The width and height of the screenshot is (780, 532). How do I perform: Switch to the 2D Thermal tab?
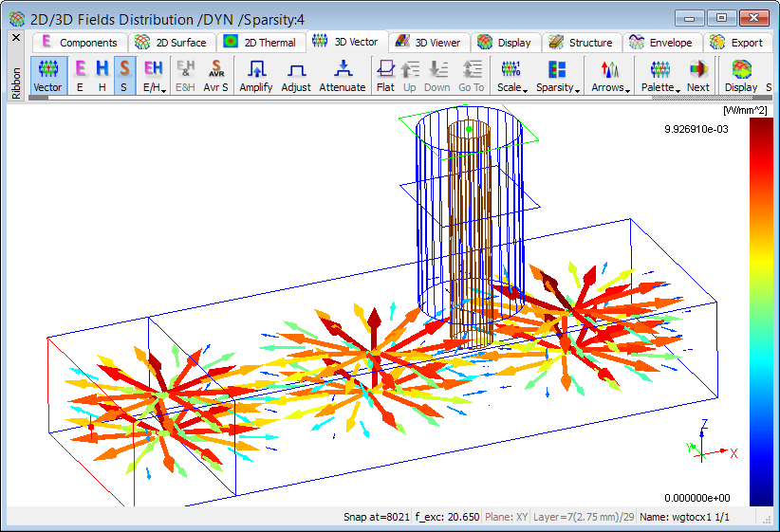click(x=260, y=43)
